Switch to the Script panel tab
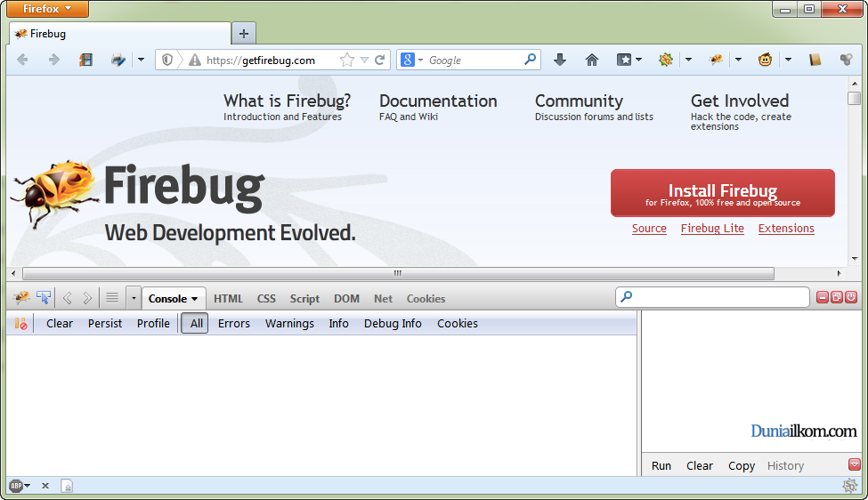The width and height of the screenshot is (868, 500). [304, 299]
